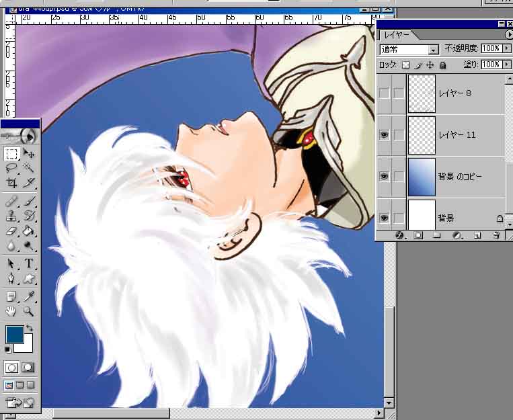Select the Custom Shape tool
The height and width of the screenshot is (420, 513).
(x=29, y=278)
